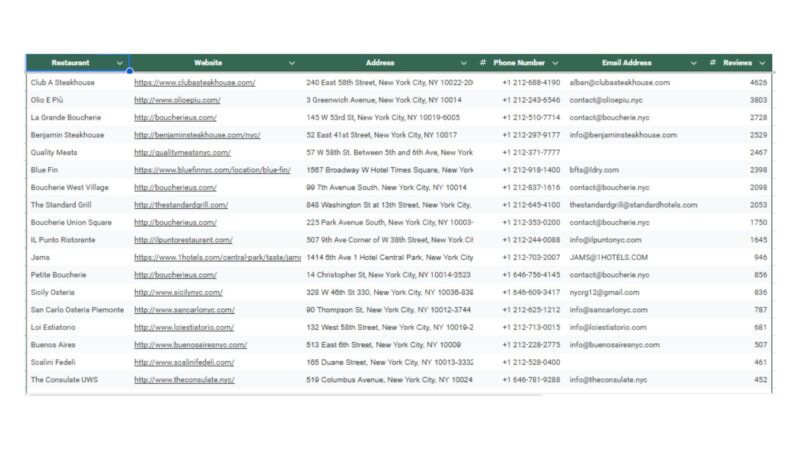Visit the qualitymeatsnyc.com link
Screen dimensions: 800x450
pyautogui.click(x=182, y=152)
